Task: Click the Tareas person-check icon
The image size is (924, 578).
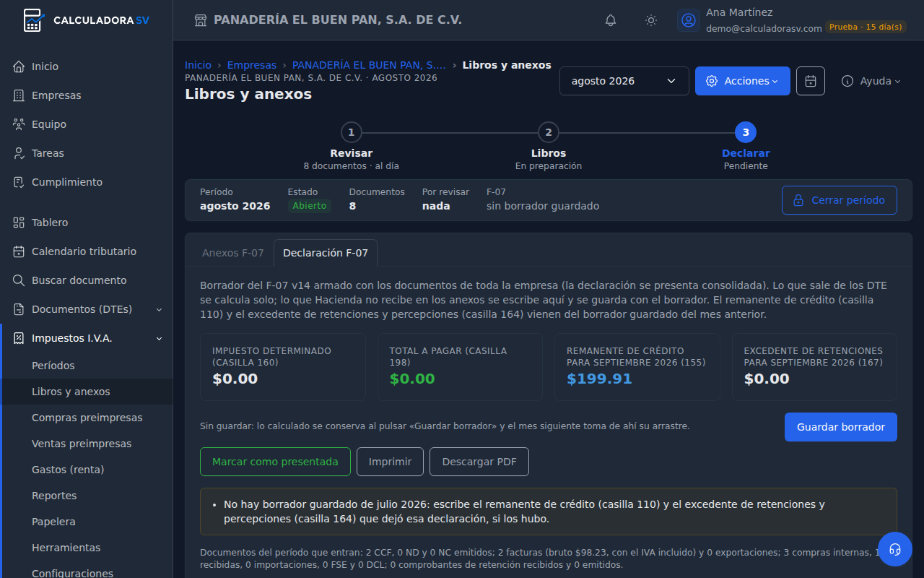Action: [x=19, y=153]
